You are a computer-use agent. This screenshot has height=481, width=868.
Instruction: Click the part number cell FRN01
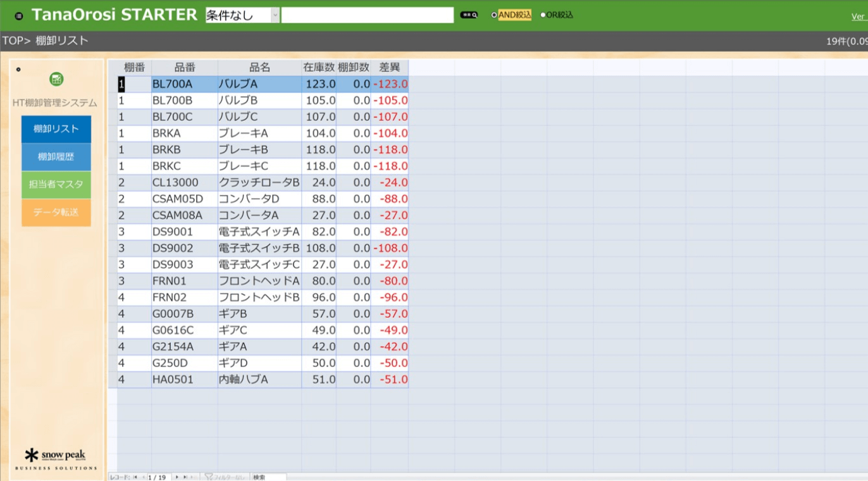tap(185, 281)
